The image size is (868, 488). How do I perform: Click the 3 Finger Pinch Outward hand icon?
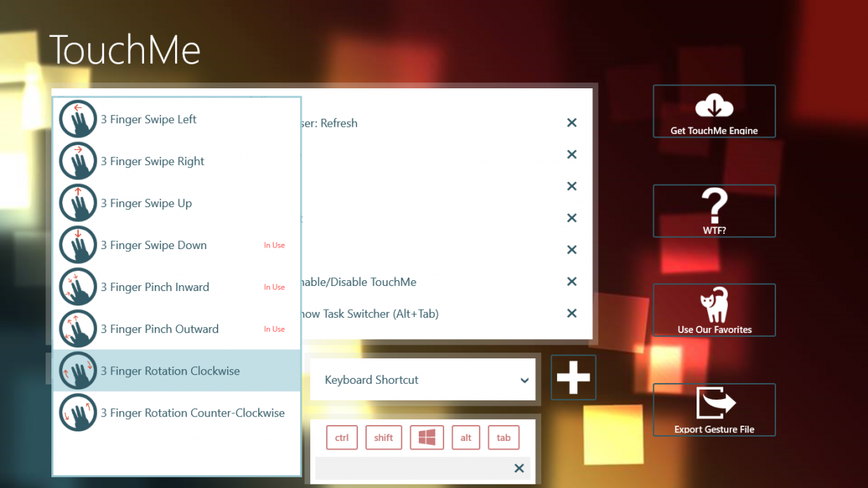(x=78, y=329)
